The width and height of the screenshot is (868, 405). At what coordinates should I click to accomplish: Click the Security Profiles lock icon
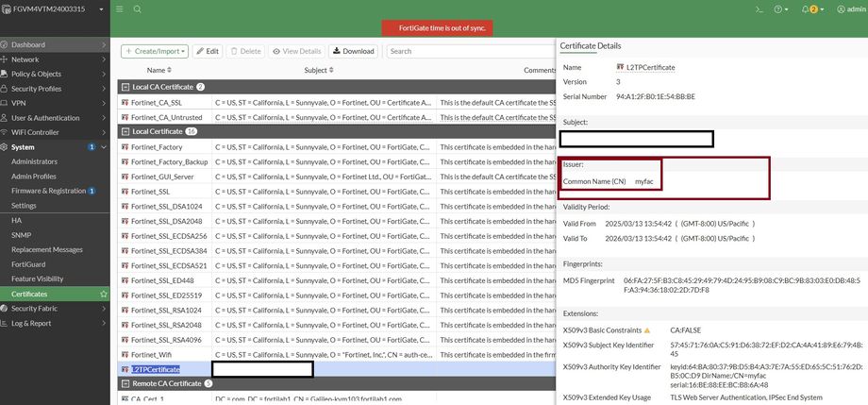5,89
